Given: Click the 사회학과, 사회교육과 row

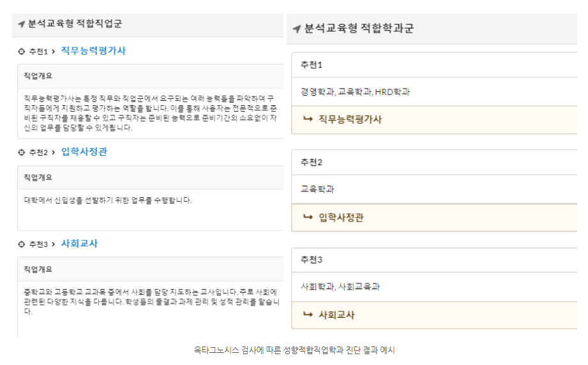Looking at the screenshot, I should [x=434, y=287].
